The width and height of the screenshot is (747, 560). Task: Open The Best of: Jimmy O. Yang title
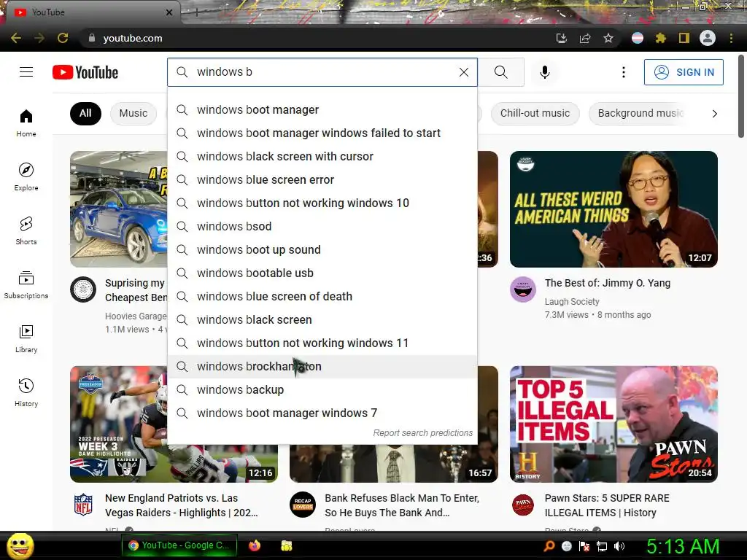(x=608, y=283)
